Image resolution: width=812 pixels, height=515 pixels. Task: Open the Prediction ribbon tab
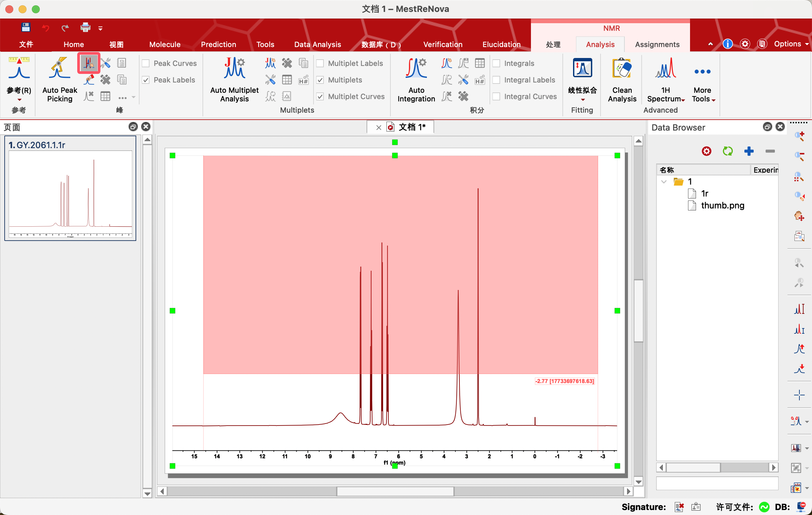[218, 44]
